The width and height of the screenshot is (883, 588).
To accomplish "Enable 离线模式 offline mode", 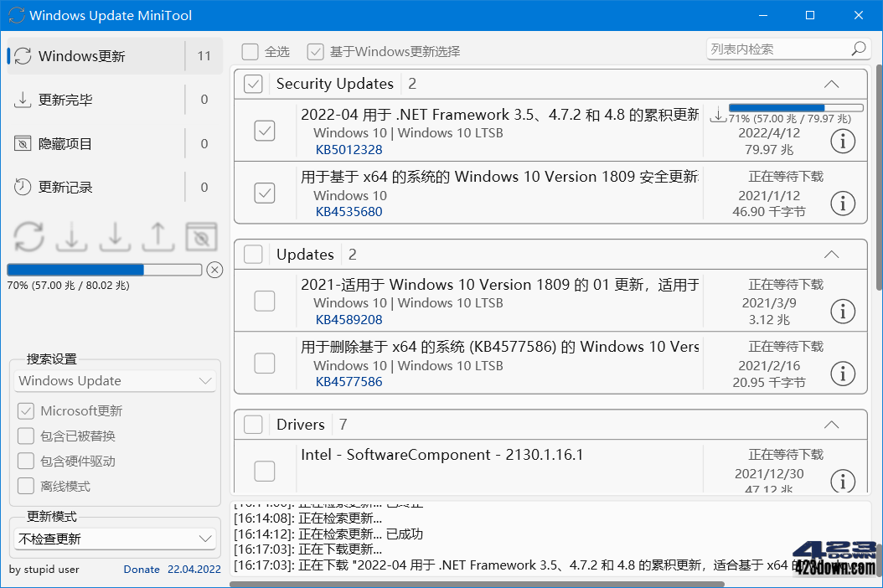I will pos(26,486).
